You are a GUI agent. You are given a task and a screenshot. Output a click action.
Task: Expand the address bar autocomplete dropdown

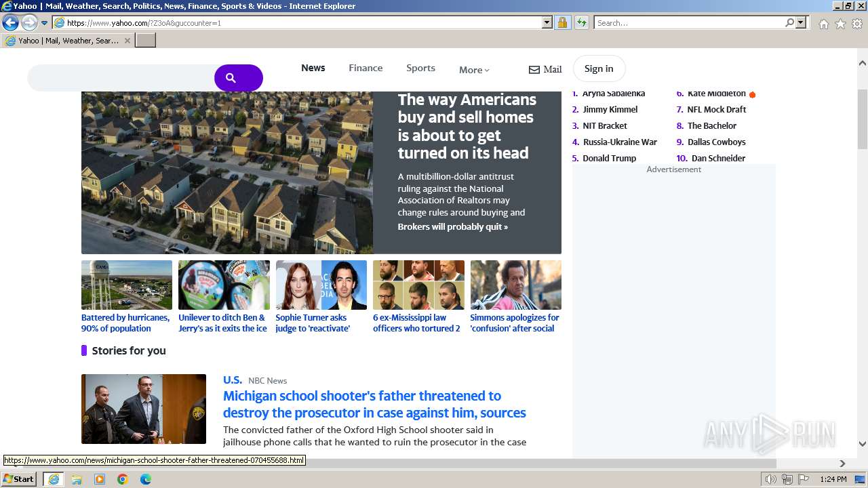click(x=547, y=23)
